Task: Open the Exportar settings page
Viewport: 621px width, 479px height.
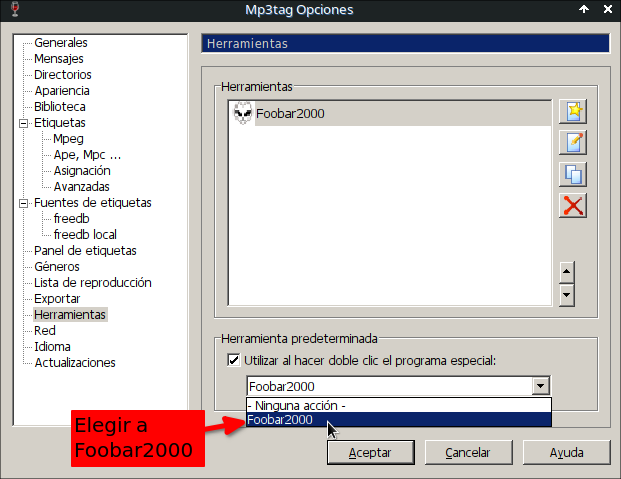Action: click(x=57, y=299)
